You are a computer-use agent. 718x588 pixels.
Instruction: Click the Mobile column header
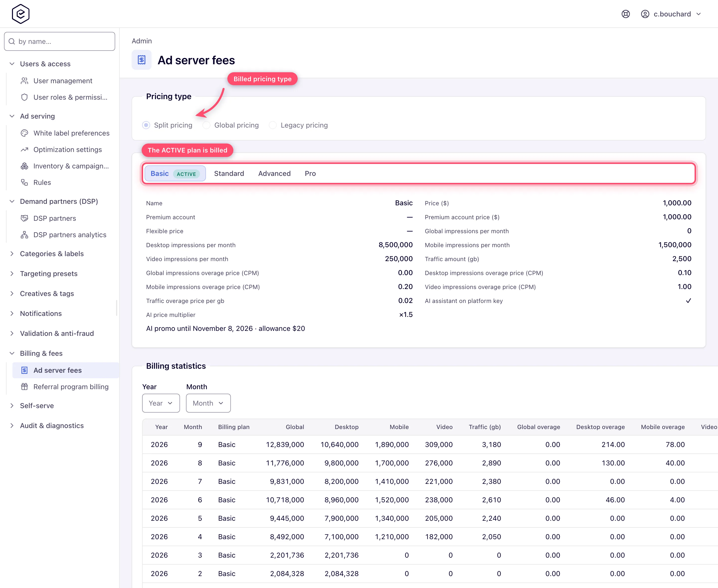(399, 427)
